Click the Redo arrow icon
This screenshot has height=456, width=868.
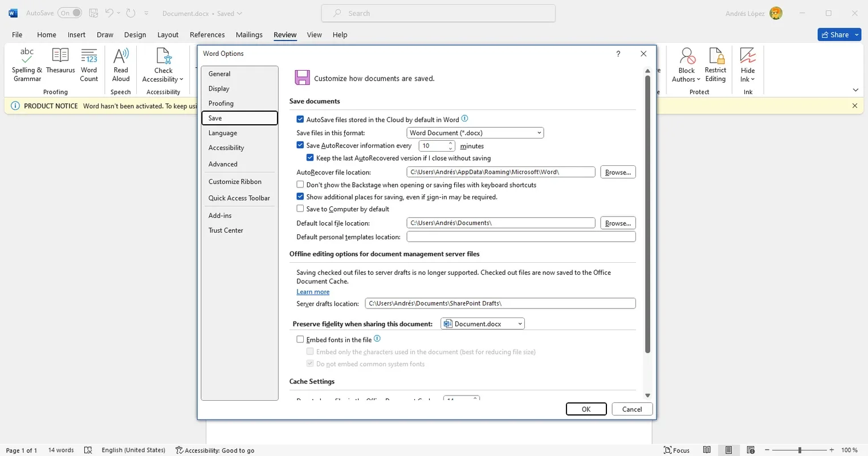(x=131, y=13)
